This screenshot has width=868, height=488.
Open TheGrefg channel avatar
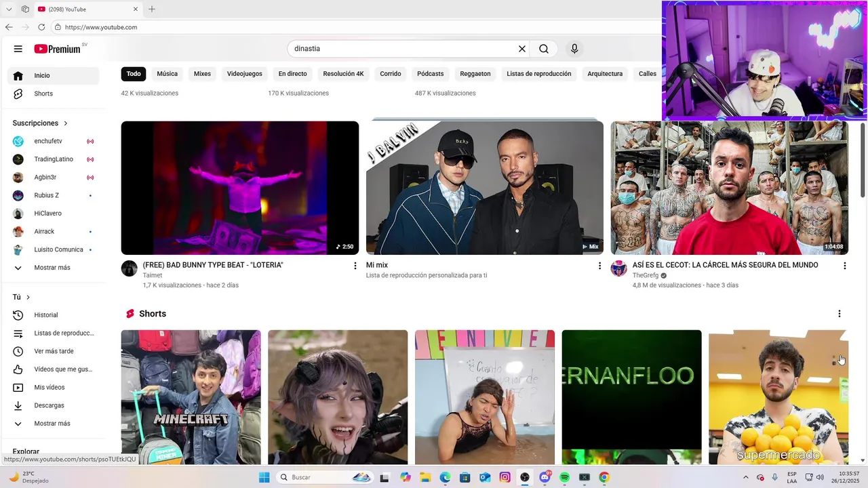619,268
